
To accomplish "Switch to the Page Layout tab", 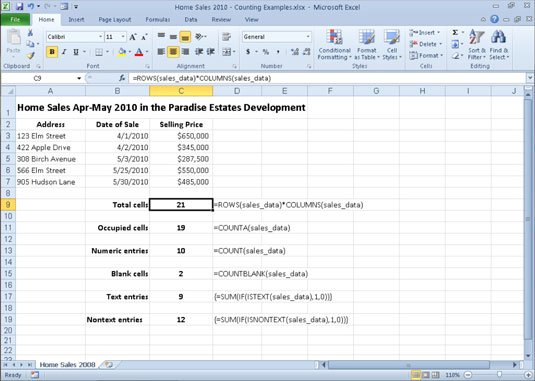I will click(115, 20).
